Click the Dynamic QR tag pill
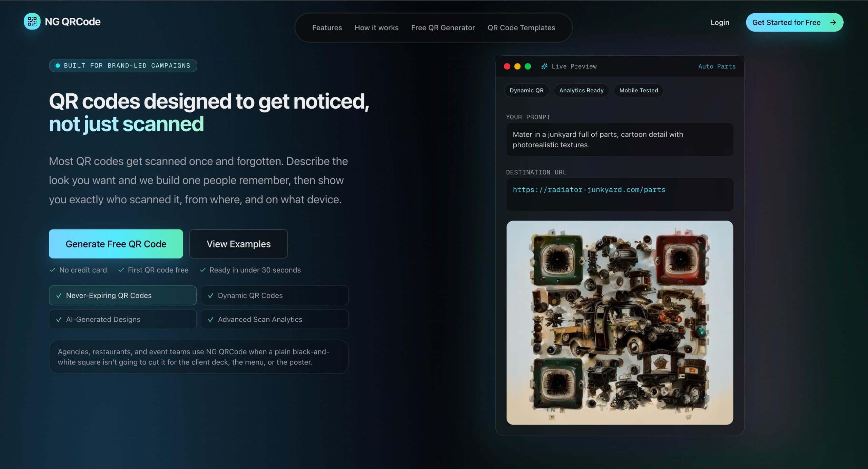 pos(526,90)
